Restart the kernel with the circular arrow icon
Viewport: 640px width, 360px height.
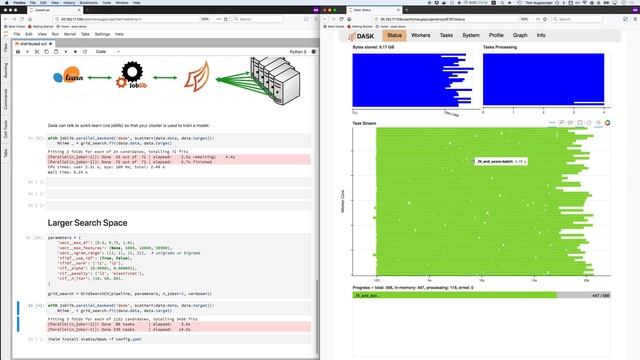tap(85, 52)
